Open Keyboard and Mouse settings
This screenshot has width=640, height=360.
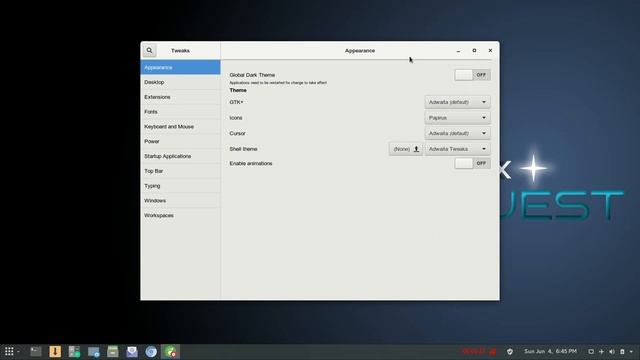pos(180,127)
